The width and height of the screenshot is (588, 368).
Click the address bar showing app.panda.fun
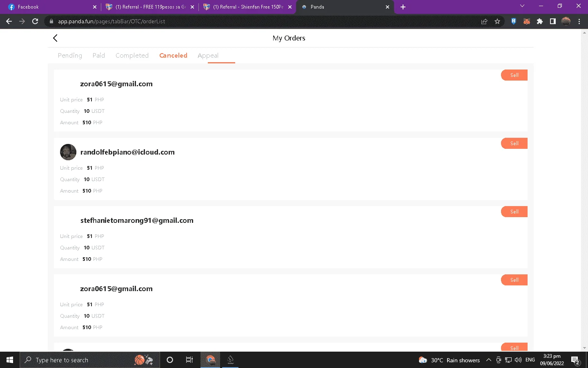pyautogui.click(x=261, y=21)
